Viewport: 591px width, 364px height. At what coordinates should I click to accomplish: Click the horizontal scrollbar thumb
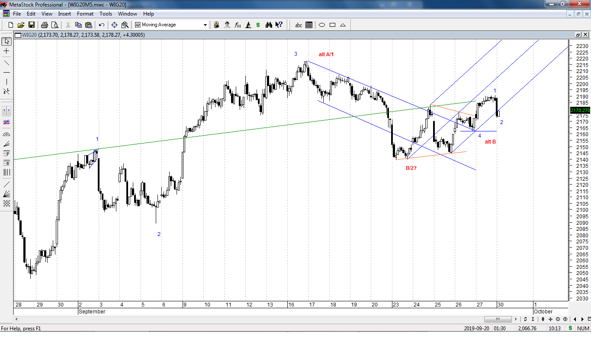tap(498, 319)
